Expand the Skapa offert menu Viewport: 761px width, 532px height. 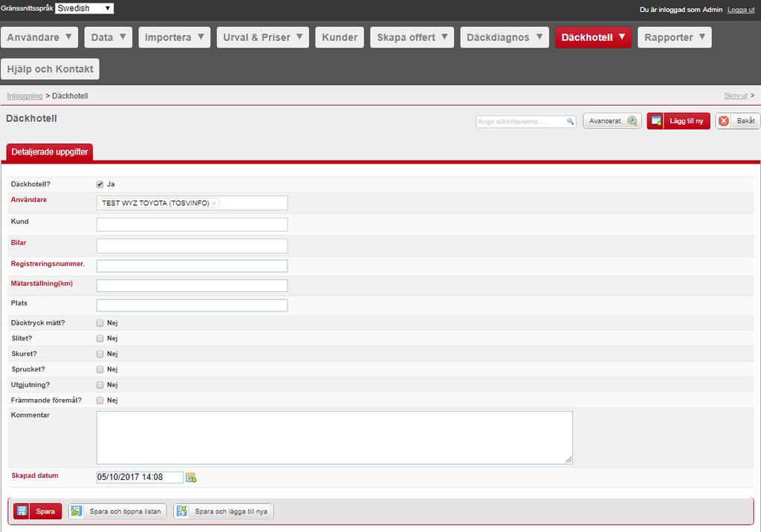[x=412, y=37]
